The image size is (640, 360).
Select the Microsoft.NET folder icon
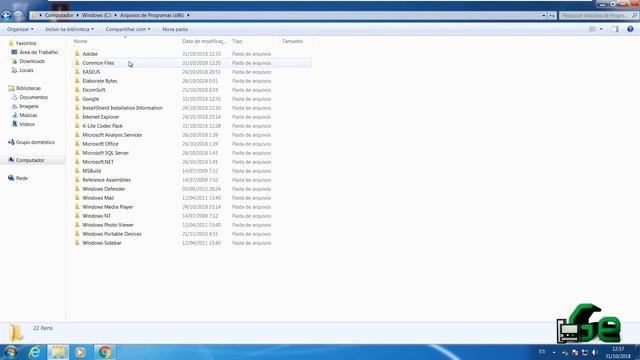(x=77, y=161)
